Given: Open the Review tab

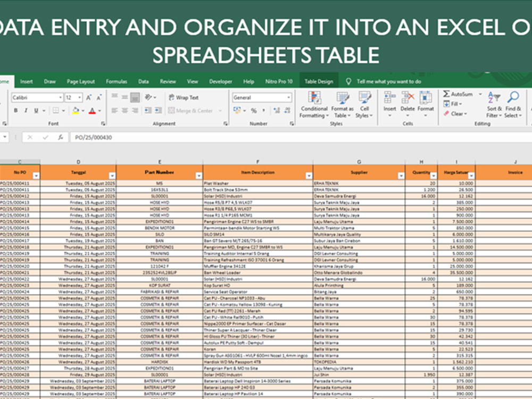Looking at the screenshot, I should (168, 81).
